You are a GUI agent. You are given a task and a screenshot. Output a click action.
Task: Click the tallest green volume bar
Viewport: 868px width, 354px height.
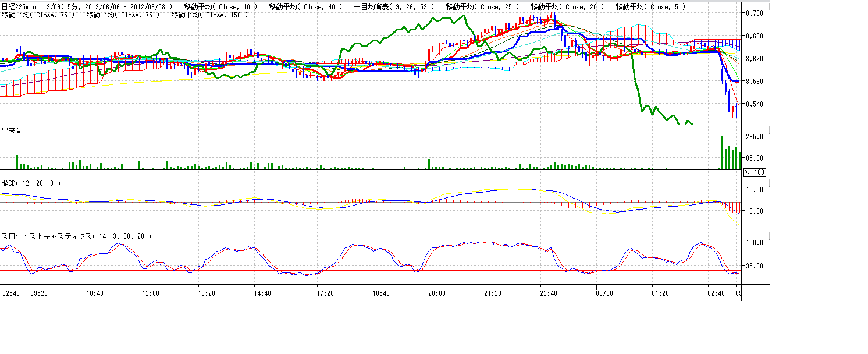722,153
